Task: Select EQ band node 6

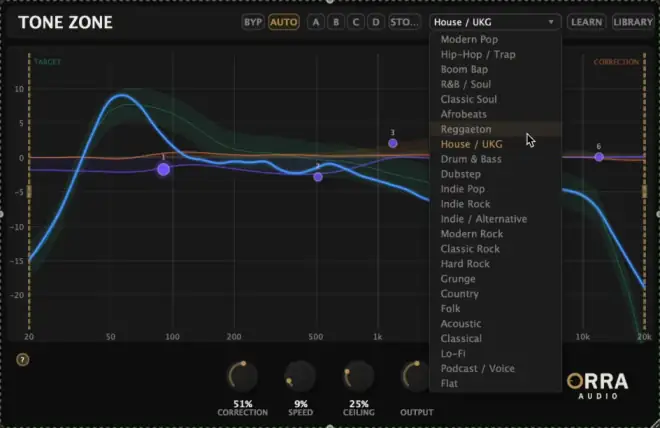Action: pos(599,157)
